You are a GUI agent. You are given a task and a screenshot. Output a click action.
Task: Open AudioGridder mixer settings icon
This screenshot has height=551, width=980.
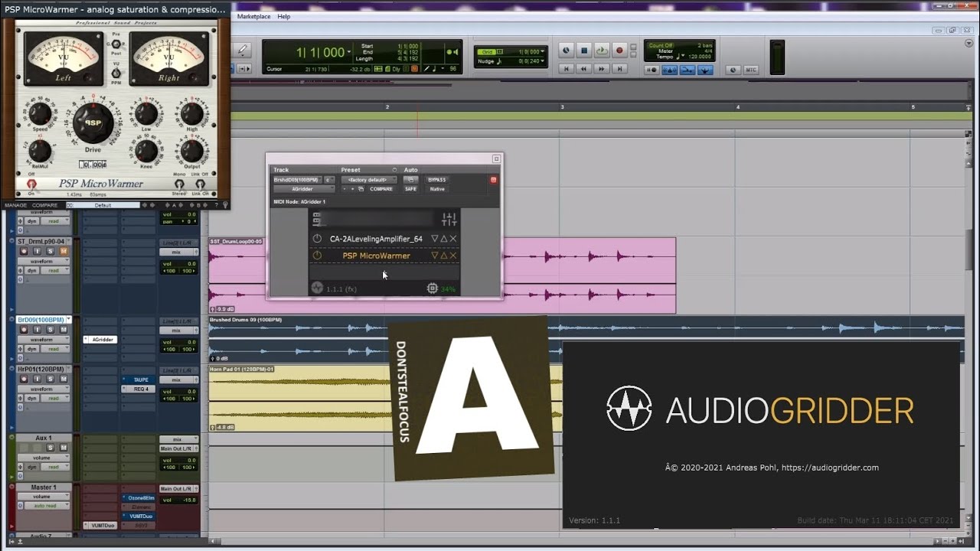click(x=449, y=220)
